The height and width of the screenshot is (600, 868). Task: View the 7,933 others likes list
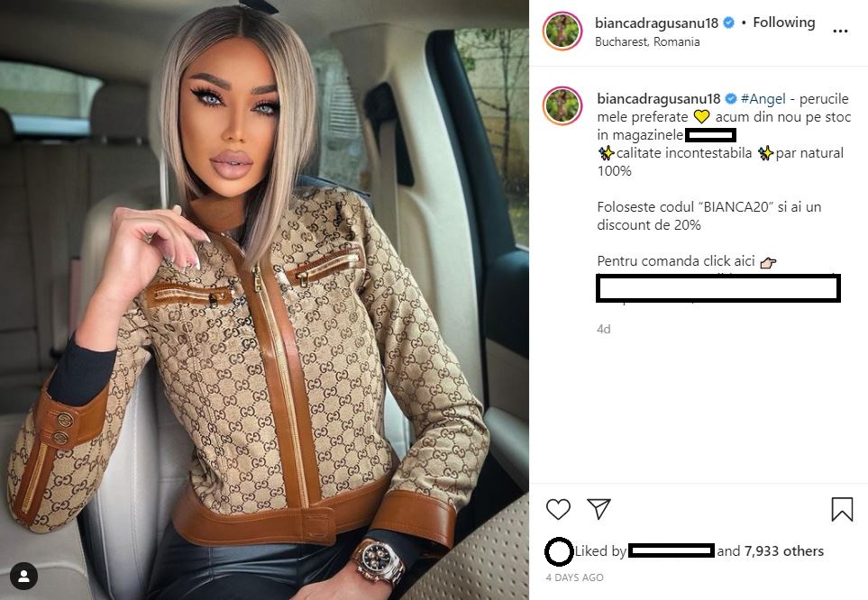pyautogui.click(x=784, y=550)
